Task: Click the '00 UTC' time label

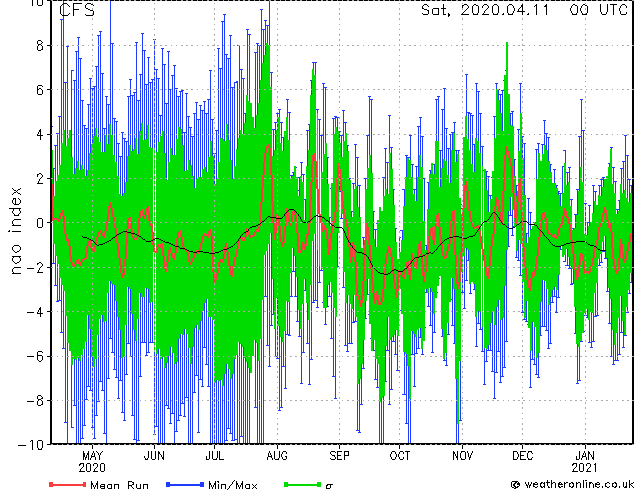Action: click(x=599, y=10)
